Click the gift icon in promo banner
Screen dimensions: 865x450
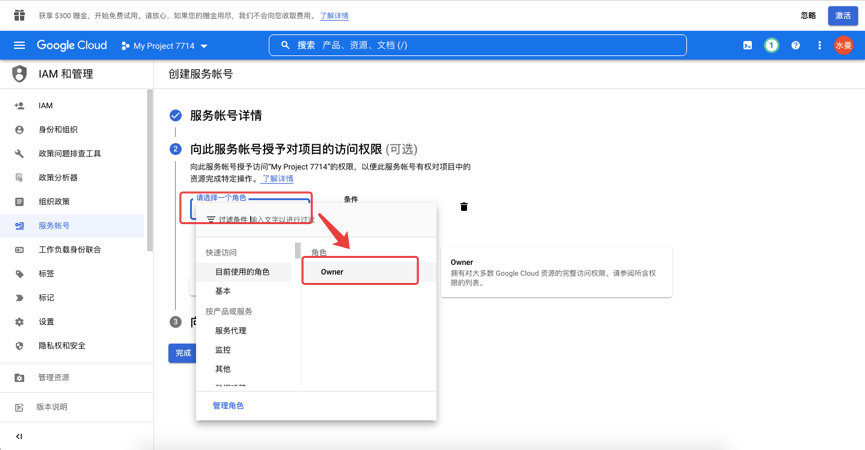pos(19,15)
